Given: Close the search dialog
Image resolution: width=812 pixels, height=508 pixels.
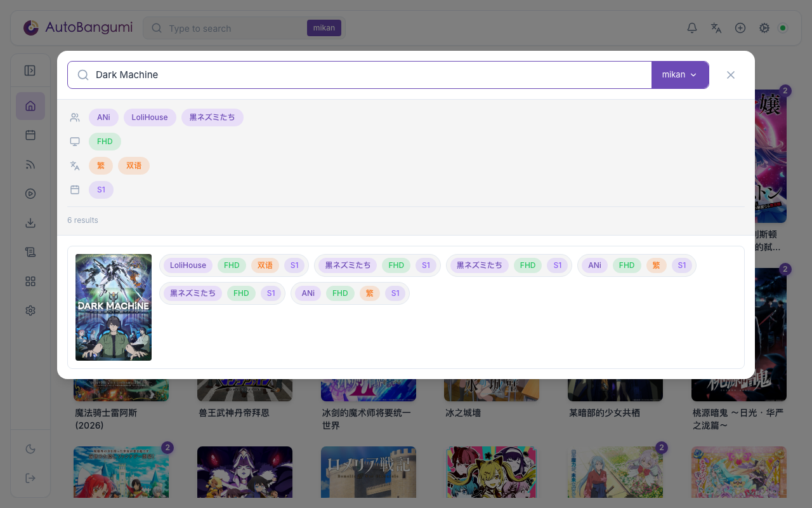Looking at the screenshot, I should pos(731,75).
